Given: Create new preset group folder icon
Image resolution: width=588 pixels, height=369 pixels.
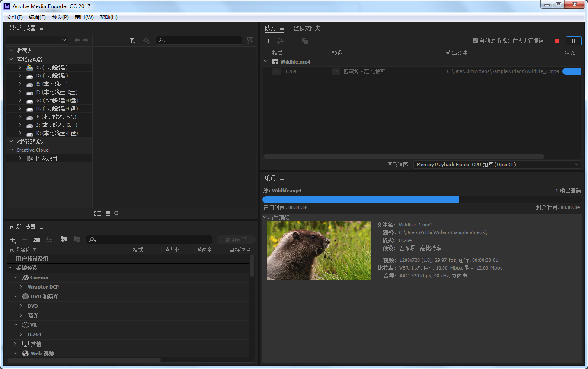Looking at the screenshot, I should 37,239.
